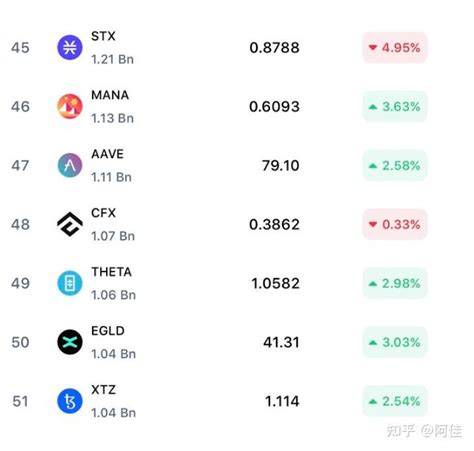Click the CFX Conflux logo icon
This screenshot has height=451, width=474.
(x=70, y=224)
